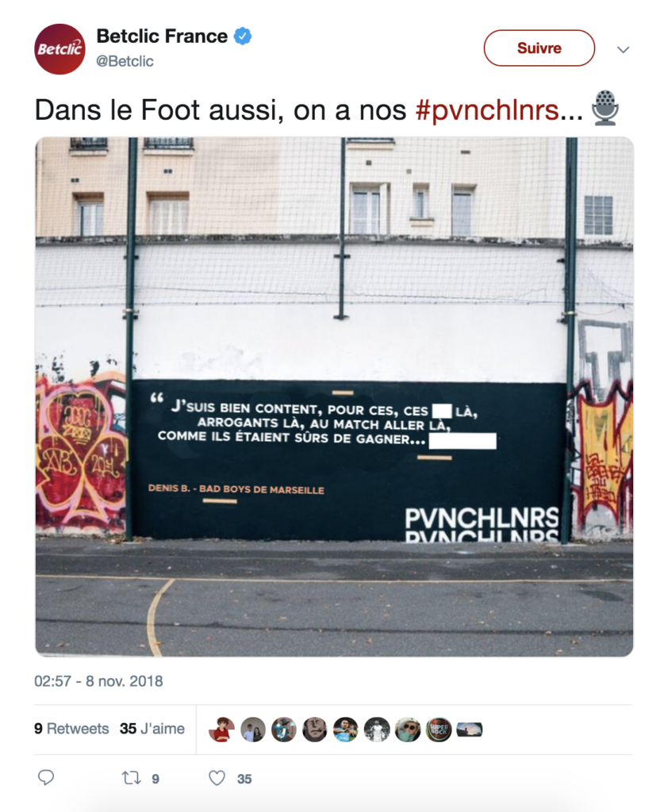Click the reply speech bubble icon
Image resolution: width=664 pixels, height=812 pixels.
pos(46,777)
